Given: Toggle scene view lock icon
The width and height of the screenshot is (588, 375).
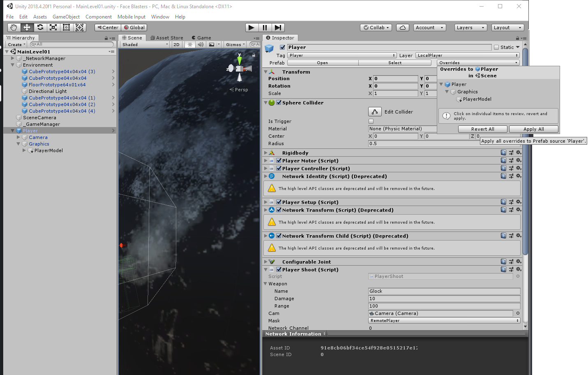Looking at the screenshot, I should 254,55.
